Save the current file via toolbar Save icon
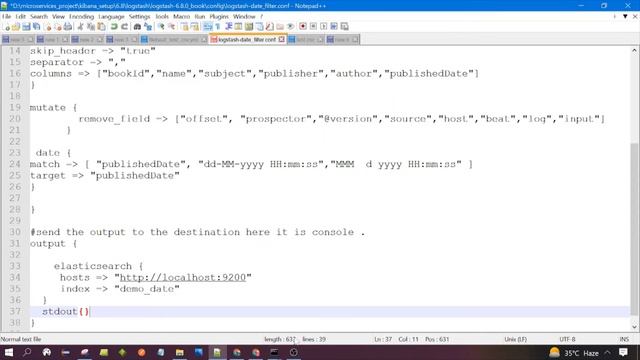The image size is (640, 360). (x=26, y=27)
